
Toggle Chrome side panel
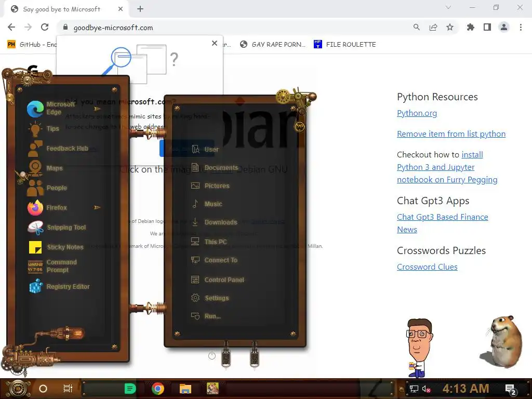[487, 28]
